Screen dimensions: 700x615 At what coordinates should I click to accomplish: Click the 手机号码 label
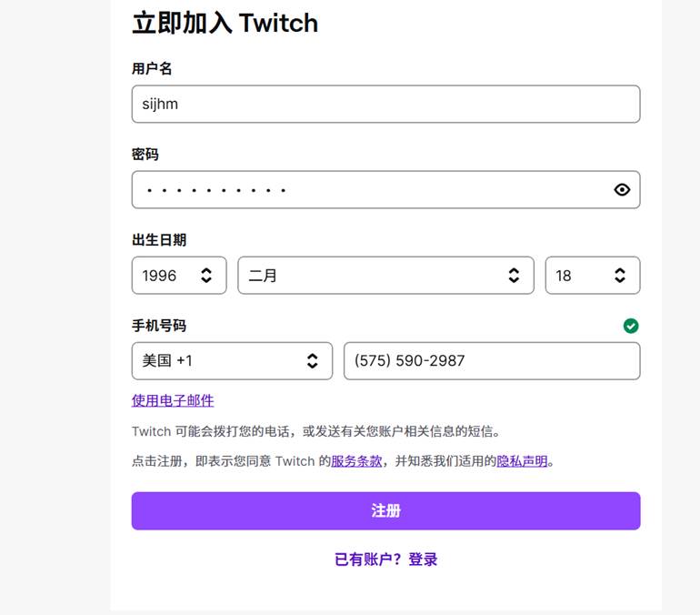coord(159,326)
